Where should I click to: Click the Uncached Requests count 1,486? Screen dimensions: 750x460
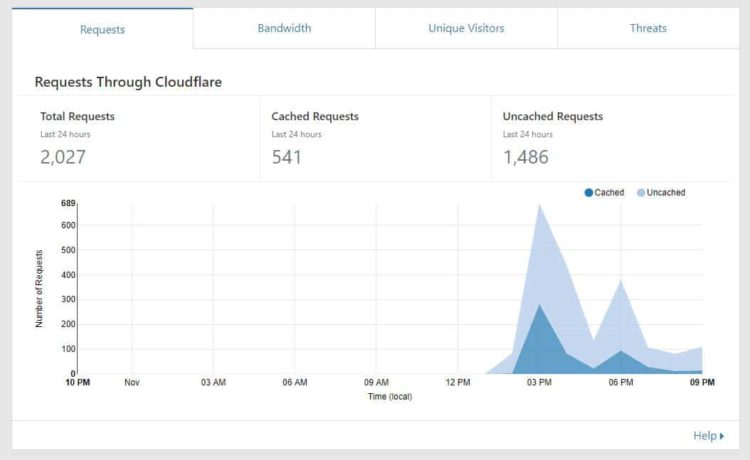(x=526, y=157)
